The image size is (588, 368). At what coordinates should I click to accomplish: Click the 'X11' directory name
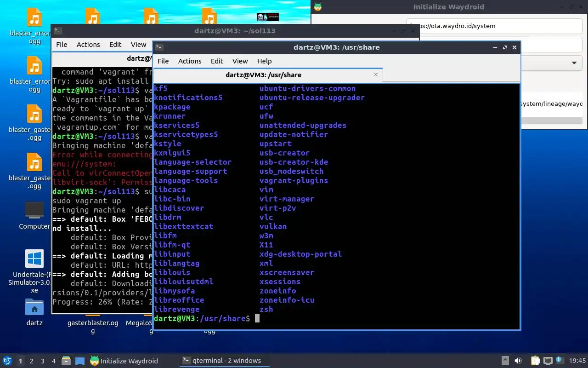(x=266, y=245)
